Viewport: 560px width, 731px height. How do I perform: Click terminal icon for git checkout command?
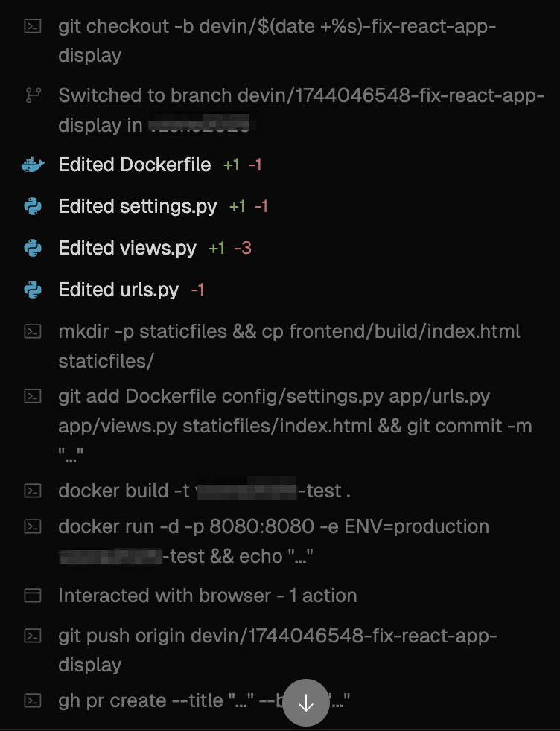click(33, 26)
